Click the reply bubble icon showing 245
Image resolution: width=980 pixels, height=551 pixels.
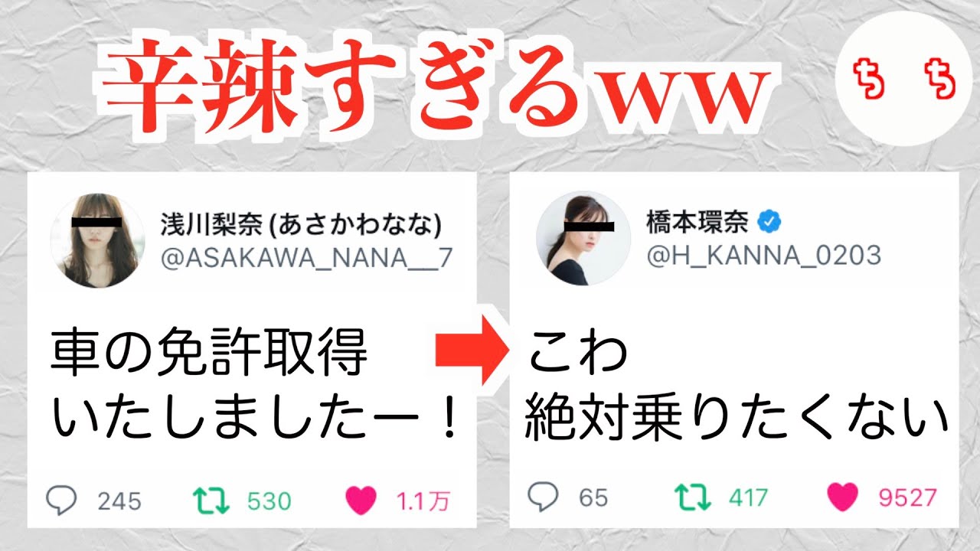coord(62,500)
